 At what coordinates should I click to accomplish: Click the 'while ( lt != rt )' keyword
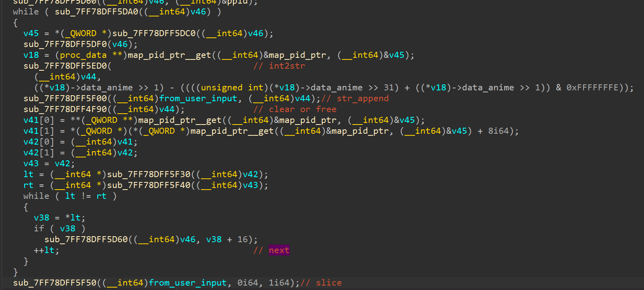click(x=36, y=196)
